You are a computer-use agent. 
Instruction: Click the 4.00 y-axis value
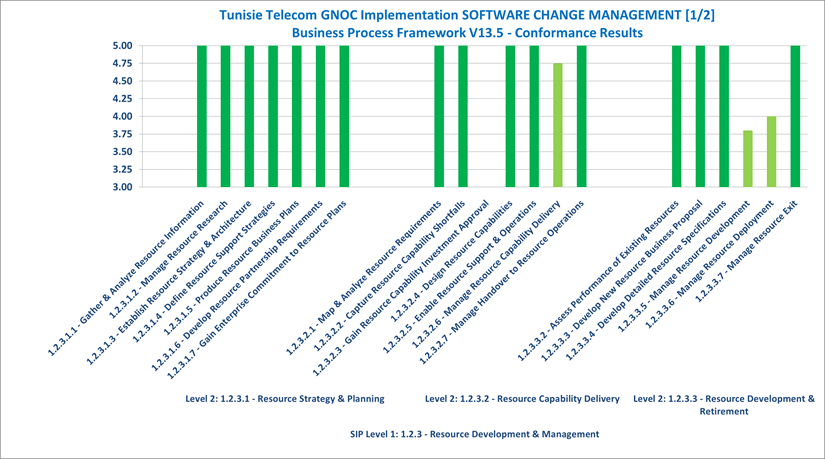tap(122, 116)
